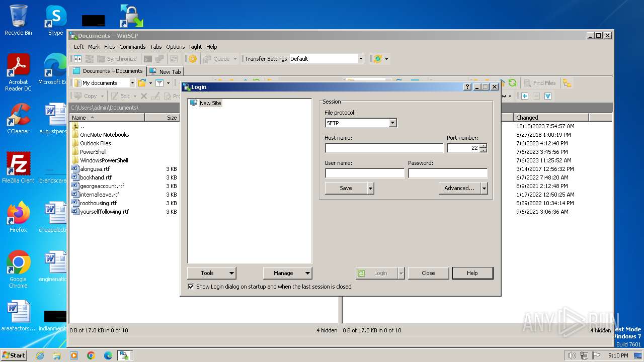Select the OneNote Notebooks folder
Viewport: 644px width, 362px height.
click(x=105, y=135)
